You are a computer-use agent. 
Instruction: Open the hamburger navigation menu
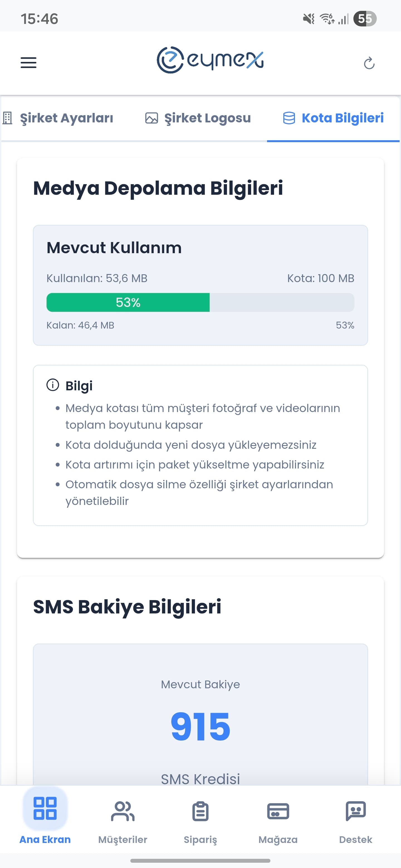[x=28, y=63]
